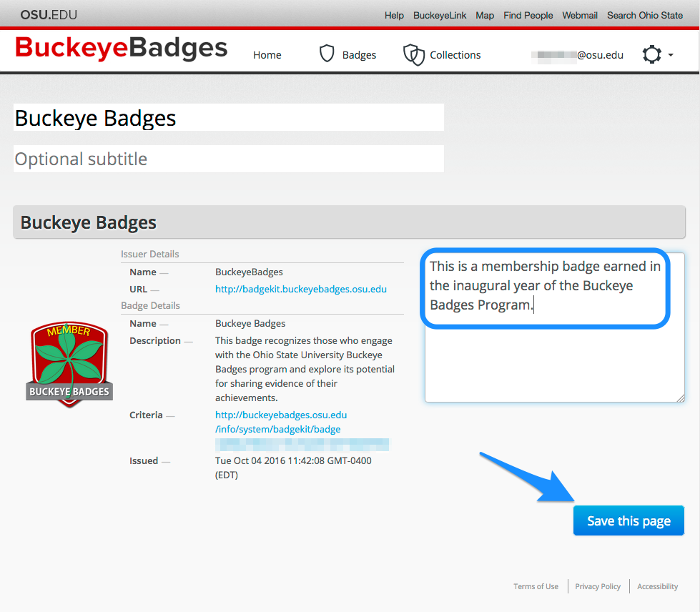
Task: Click the URL label in Issuer Details
Action: click(139, 289)
